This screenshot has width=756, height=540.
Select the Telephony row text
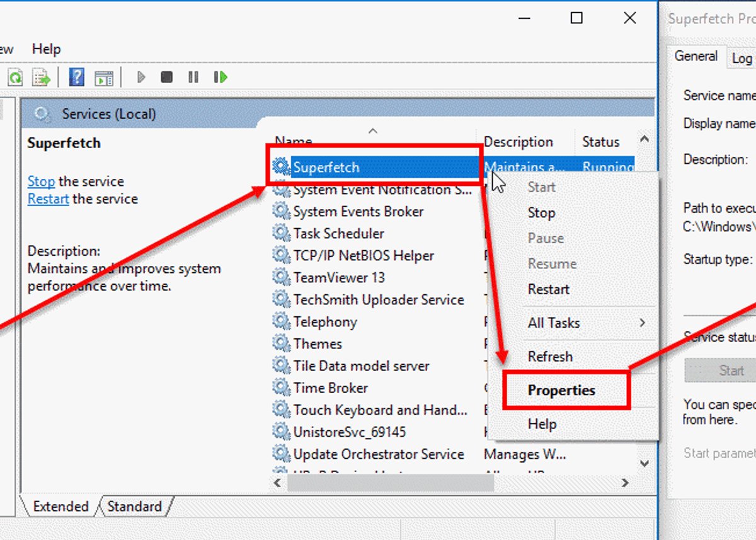[x=325, y=321]
